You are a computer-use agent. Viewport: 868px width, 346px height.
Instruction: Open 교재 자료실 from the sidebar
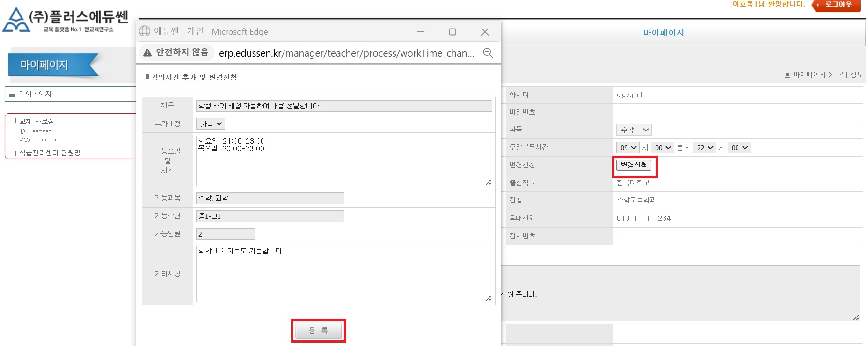coord(36,121)
